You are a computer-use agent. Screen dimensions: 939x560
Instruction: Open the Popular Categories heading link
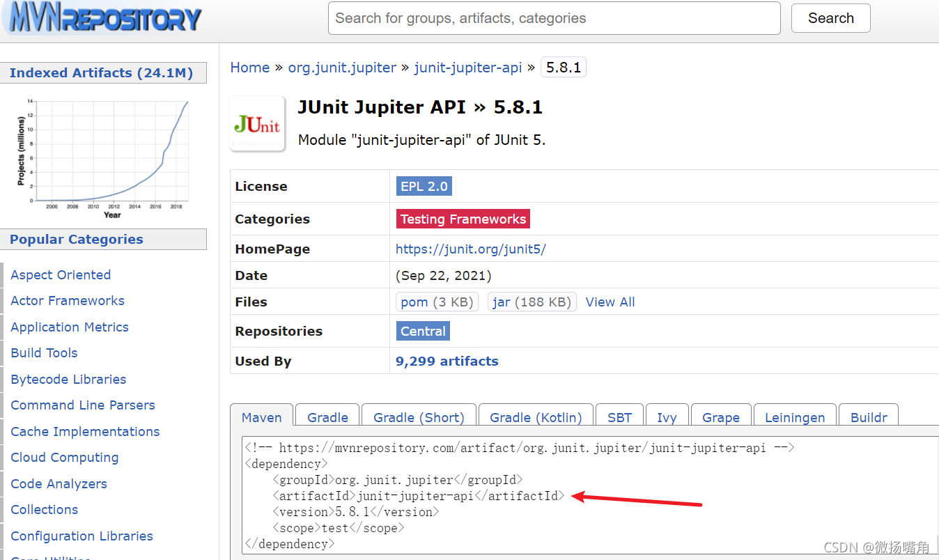[77, 239]
